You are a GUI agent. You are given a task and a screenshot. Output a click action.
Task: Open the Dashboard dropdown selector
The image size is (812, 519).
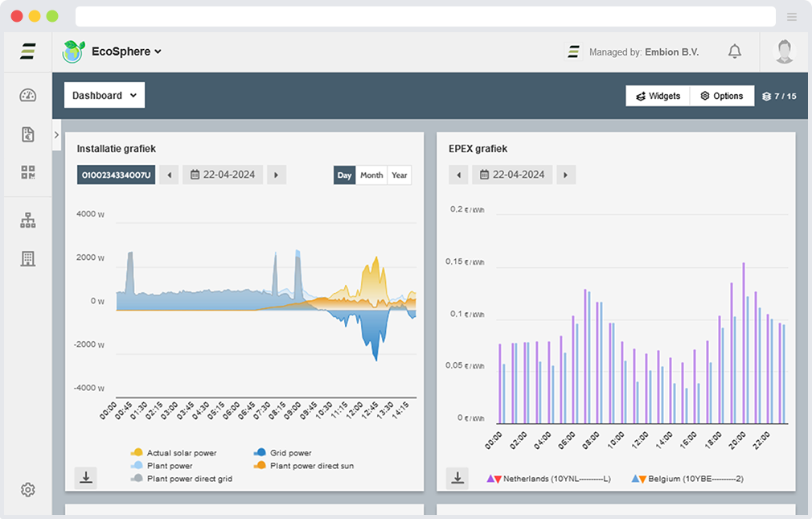(x=105, y=96)
